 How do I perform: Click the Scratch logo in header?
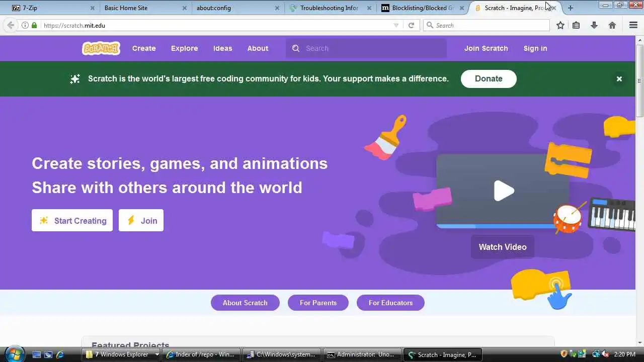click(101, 48)
